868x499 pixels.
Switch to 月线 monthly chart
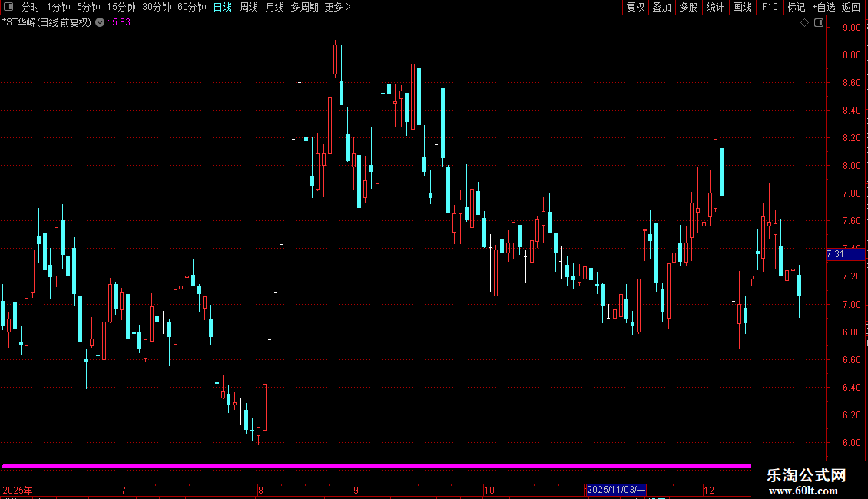click(274, 7)
